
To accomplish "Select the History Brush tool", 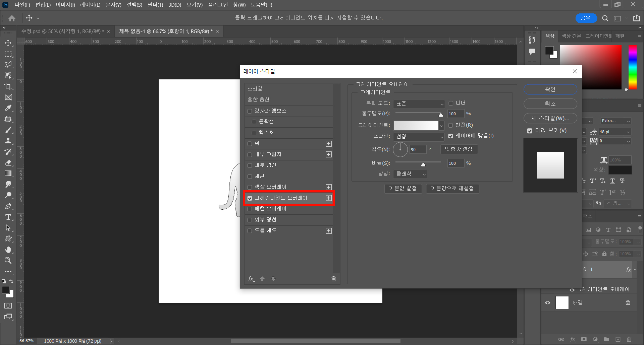I will pyautogui.click(x=8, y=152).
